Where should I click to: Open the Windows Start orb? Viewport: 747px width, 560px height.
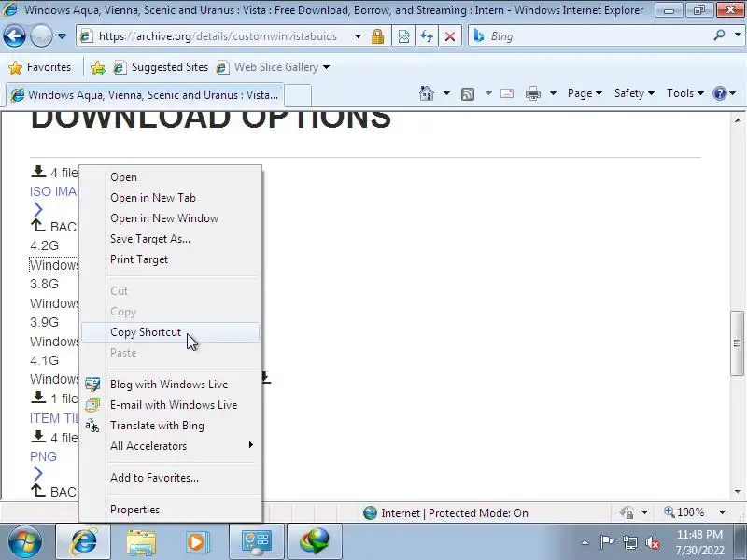[25, 541]
